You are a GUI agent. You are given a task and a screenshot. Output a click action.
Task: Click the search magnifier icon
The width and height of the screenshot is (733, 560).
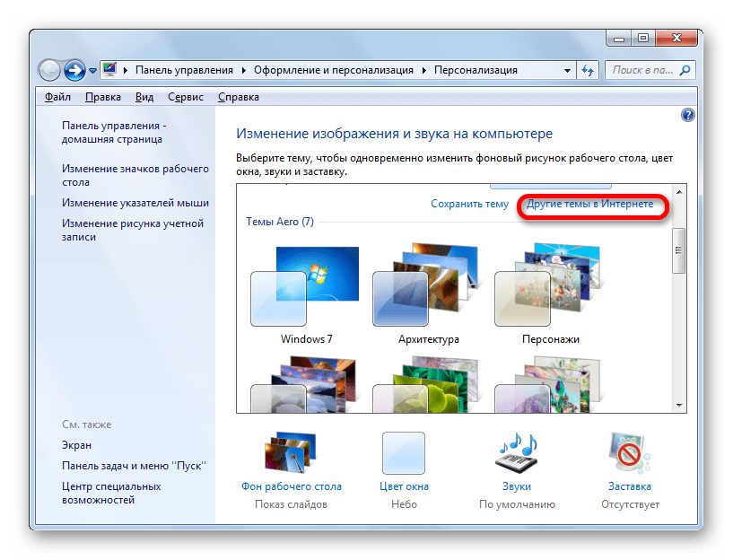685,70
